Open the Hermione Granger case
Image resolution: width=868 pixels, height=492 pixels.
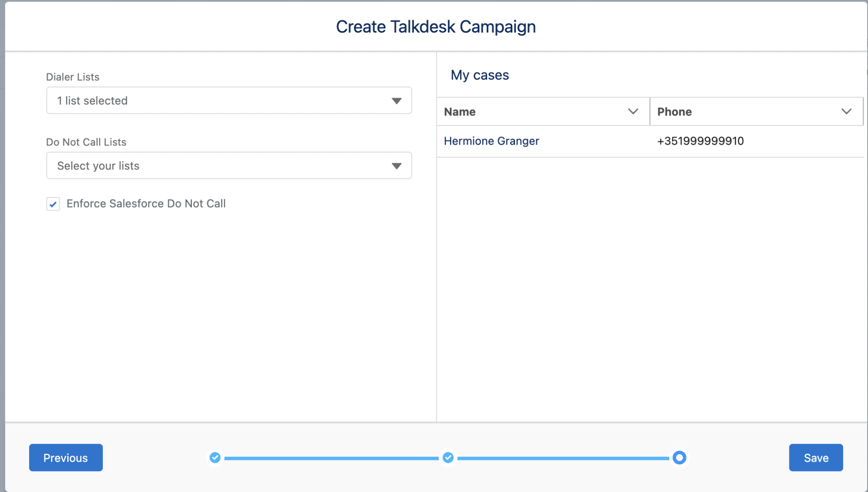[491, 141]
